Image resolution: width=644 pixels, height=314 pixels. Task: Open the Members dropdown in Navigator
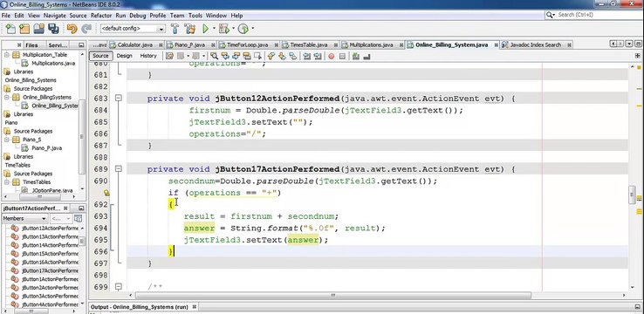coord(25,219)
